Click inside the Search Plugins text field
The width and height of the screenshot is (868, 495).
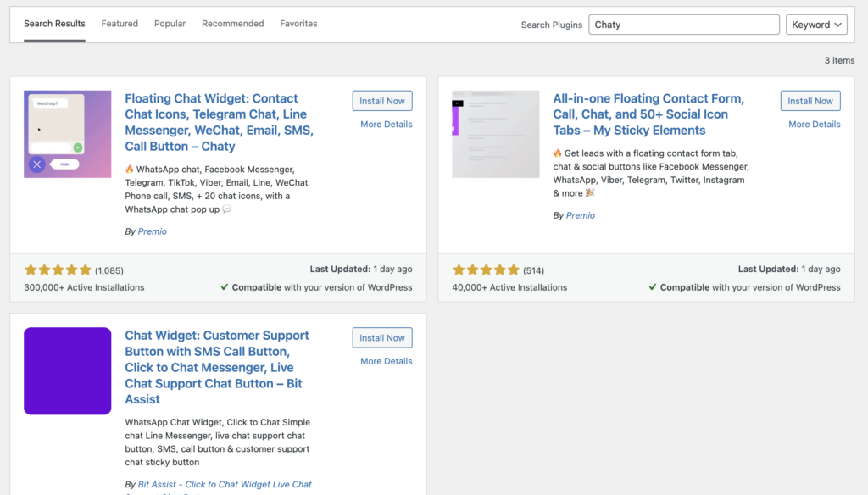pyautogui.click(x=683, y=25)
